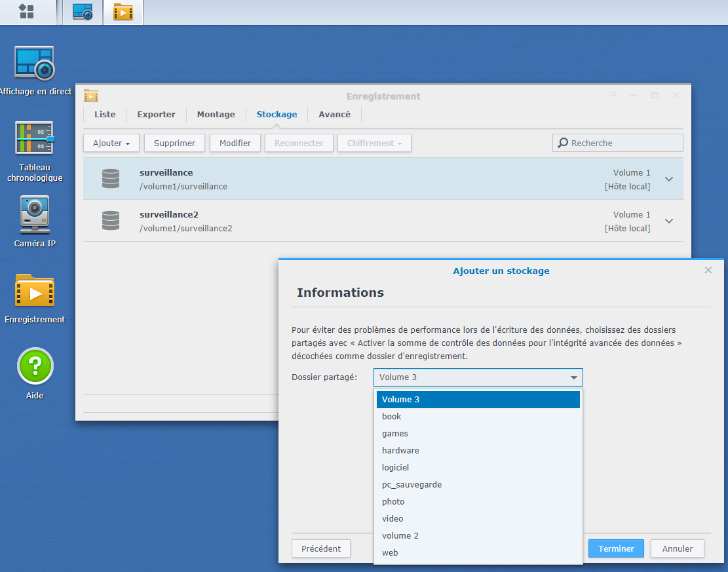Click the Recherche search field
Viewport: 728px width, 572px height.
(623, 143)
